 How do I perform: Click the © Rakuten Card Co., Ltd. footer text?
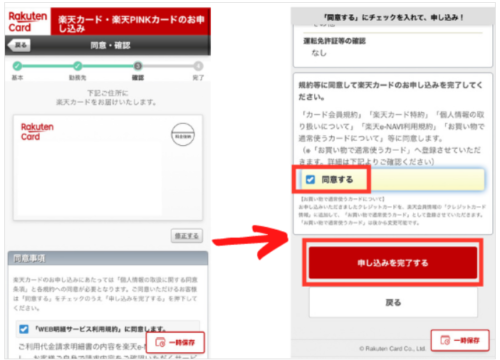click(x=392, y=349)
